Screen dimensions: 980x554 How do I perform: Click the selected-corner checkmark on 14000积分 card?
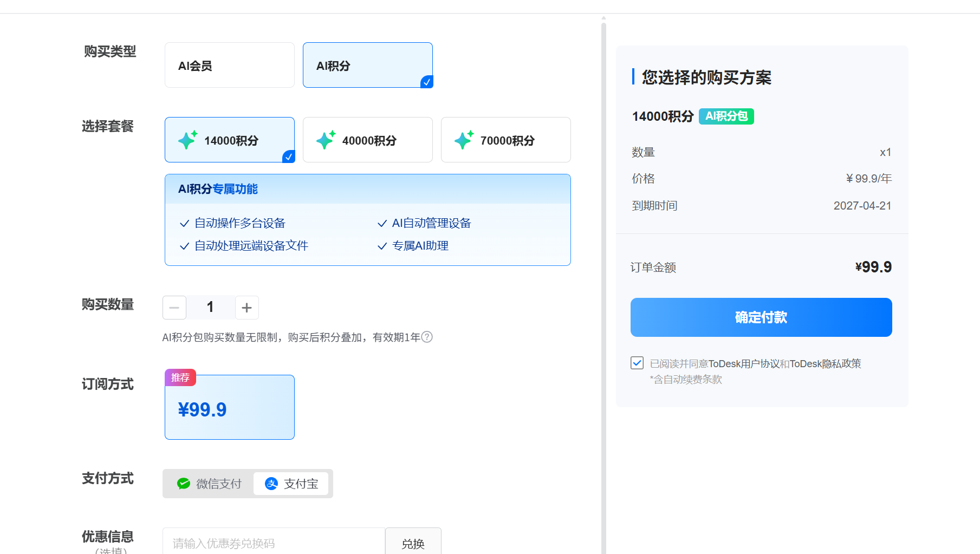pyautogui.click(x=289, y=157)
